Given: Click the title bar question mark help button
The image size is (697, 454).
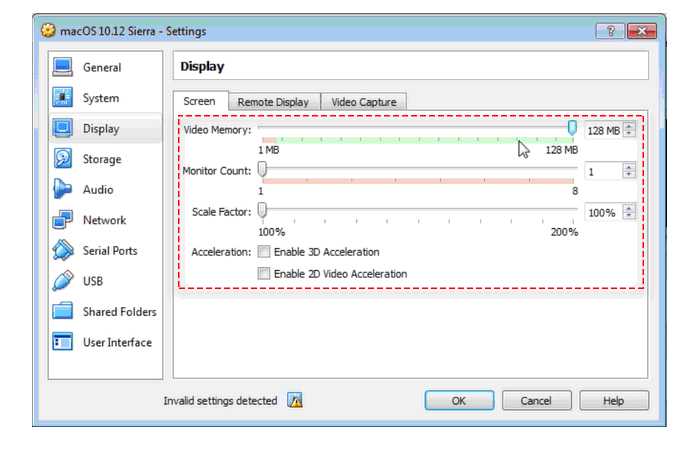Looking at the screenshot, I should 610,31.
